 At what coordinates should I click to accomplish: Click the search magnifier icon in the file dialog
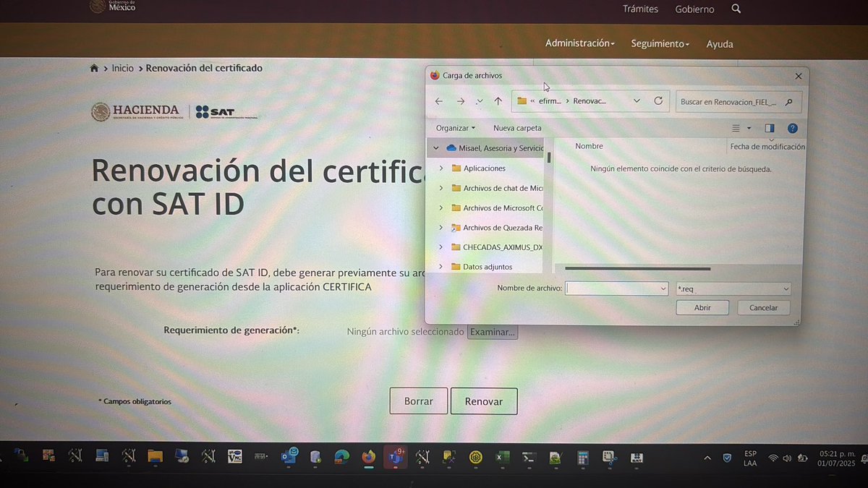(x=789, y=102)
